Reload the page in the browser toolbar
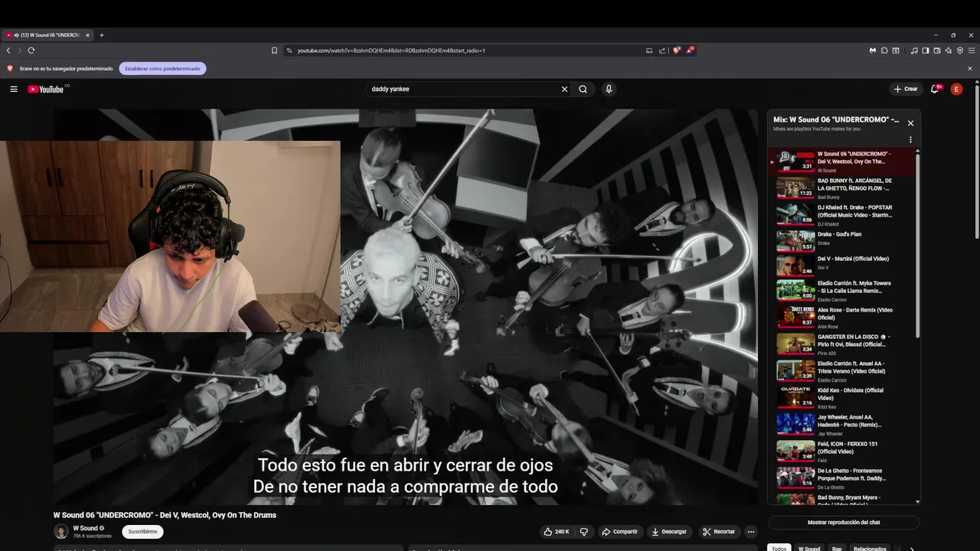This screenshot has height=551, width=980. tap(31, 51)
